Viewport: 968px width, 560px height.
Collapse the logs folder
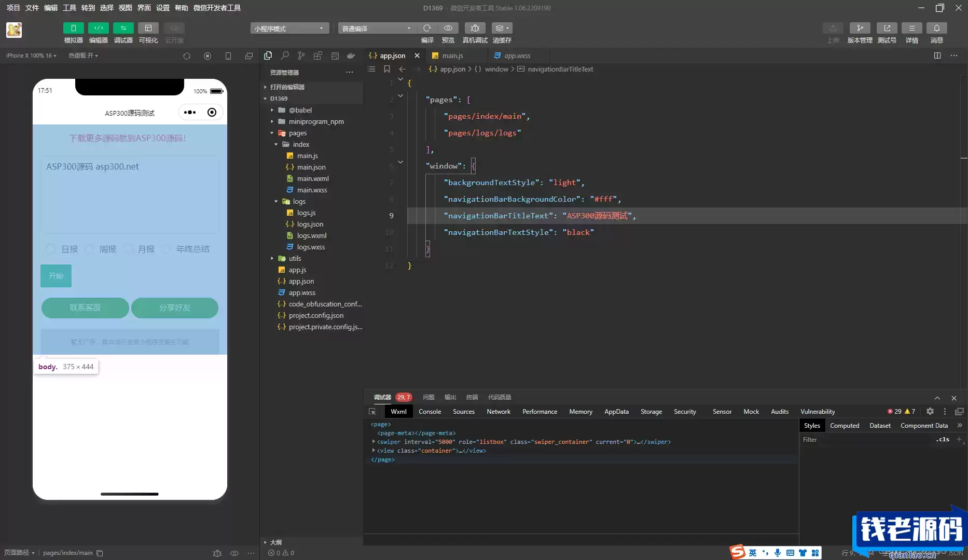click(x=276, y=201)
